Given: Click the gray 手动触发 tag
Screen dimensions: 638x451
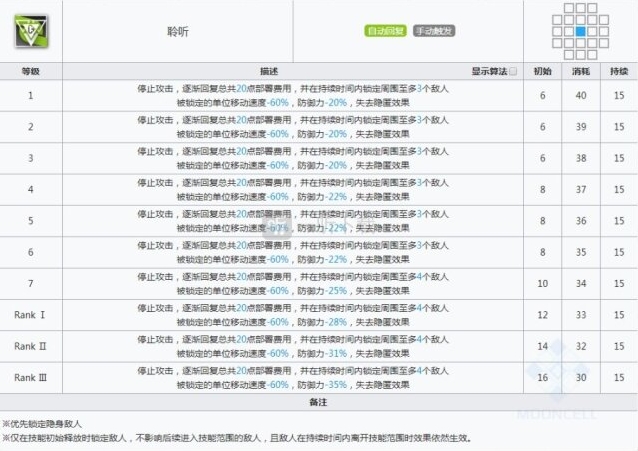Looking at the screenshot, I should (x=433, y=31).
